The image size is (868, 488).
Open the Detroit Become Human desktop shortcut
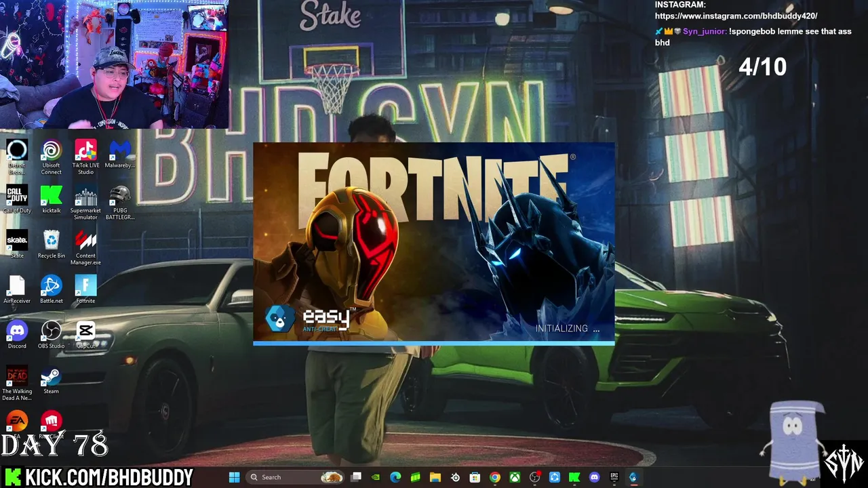click(17, 157)
